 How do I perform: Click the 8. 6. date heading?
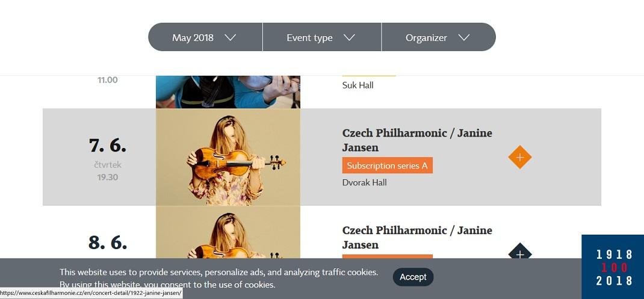[x=108, y=242]
